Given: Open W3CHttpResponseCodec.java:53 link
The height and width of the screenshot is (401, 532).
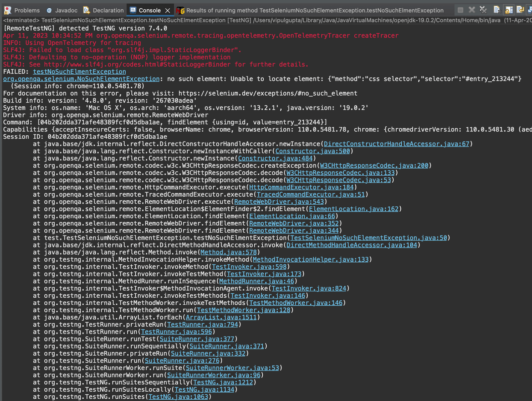Looking at the screenshot, I should (x=339, y=180).
